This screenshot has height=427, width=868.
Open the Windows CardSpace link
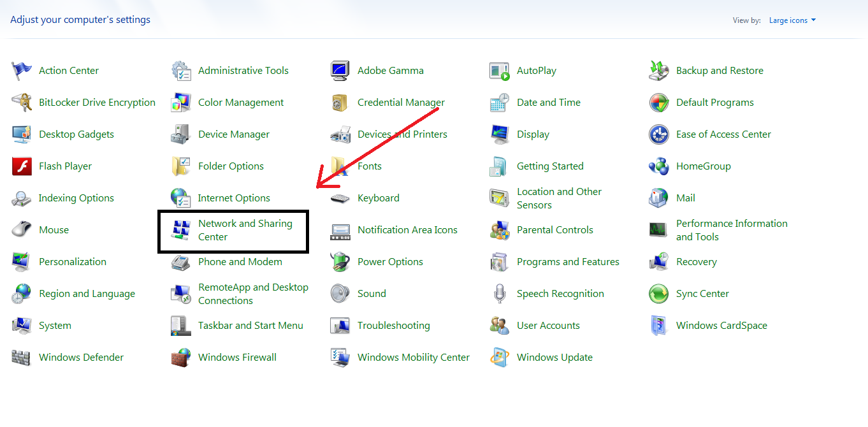721,326
